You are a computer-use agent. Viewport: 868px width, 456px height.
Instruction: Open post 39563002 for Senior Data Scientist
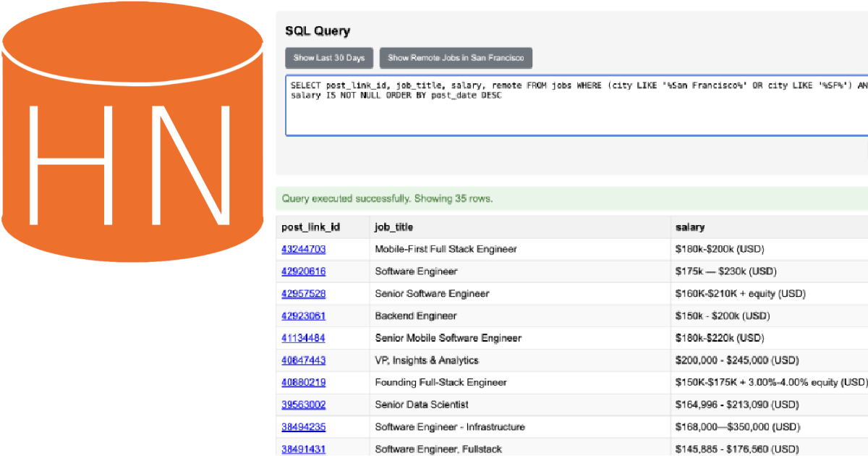[x=303, y=404]
